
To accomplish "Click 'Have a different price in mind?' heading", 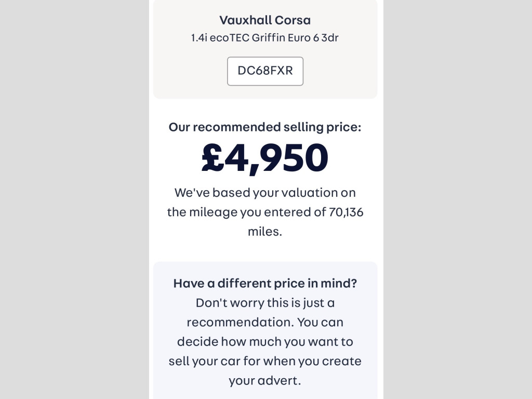I will pos(265,283).
